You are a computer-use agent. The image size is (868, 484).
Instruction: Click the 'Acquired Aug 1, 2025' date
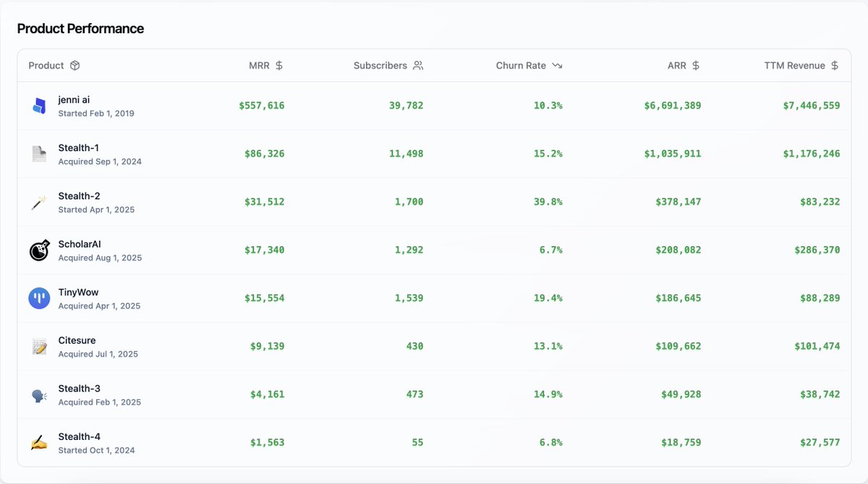(x=100, y=258)
